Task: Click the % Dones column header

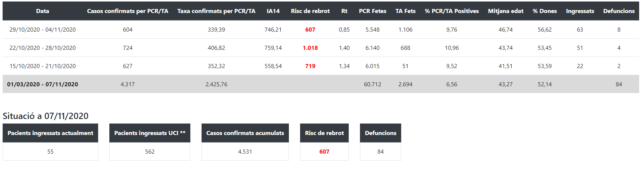Action: (545, 11)
